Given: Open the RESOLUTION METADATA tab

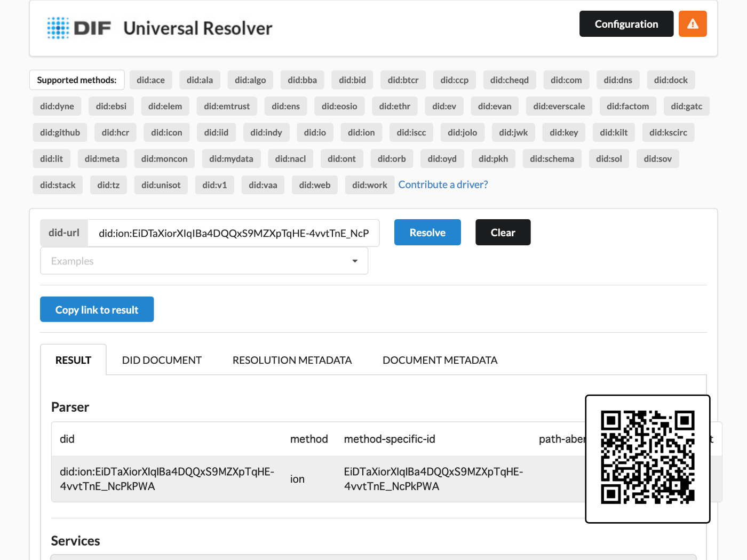Looking at the screenshot, I should point(292,360).
